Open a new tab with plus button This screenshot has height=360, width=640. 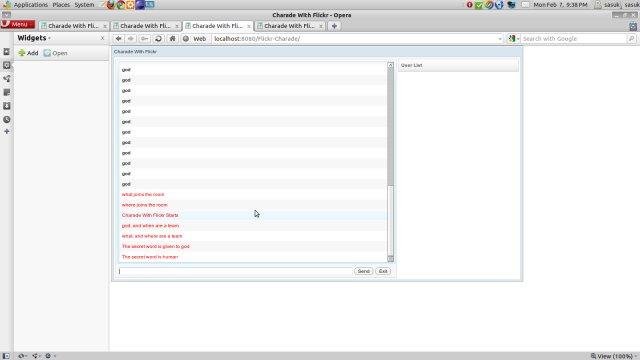click(334, 26)
